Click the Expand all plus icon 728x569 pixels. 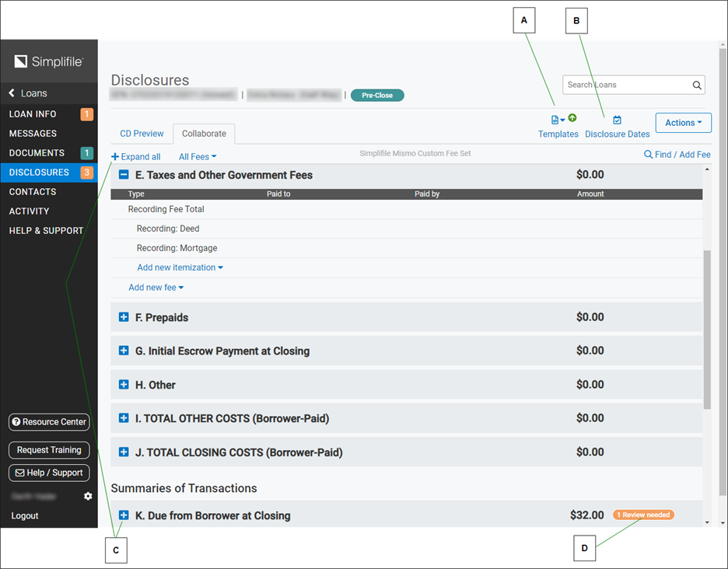tap(115, 157)
